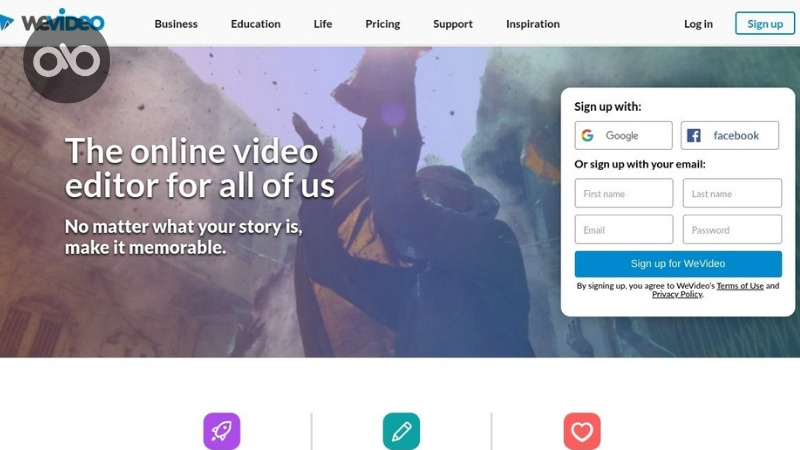
Task: Focus the Password input field
Action: click(x=732, y=230)
